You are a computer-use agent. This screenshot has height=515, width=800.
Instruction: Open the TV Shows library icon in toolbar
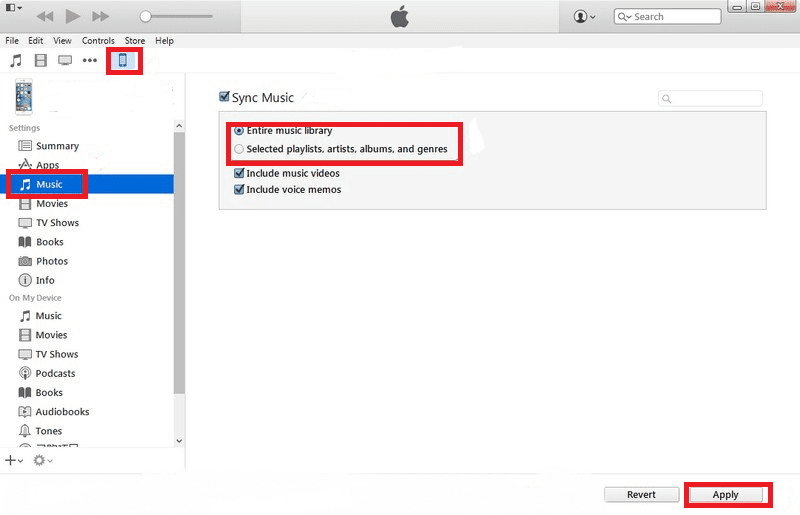pos(65,61)
